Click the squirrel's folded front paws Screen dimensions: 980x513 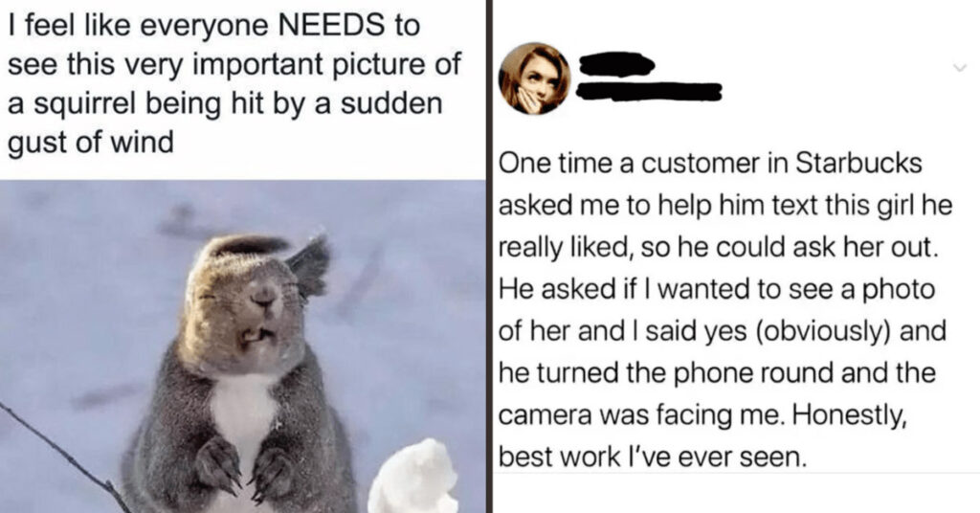[244, 469]
